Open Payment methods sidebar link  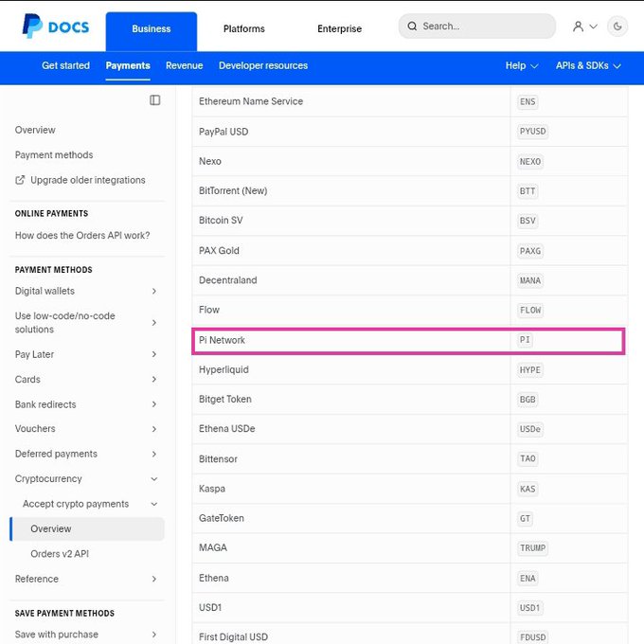click(54, 154)
